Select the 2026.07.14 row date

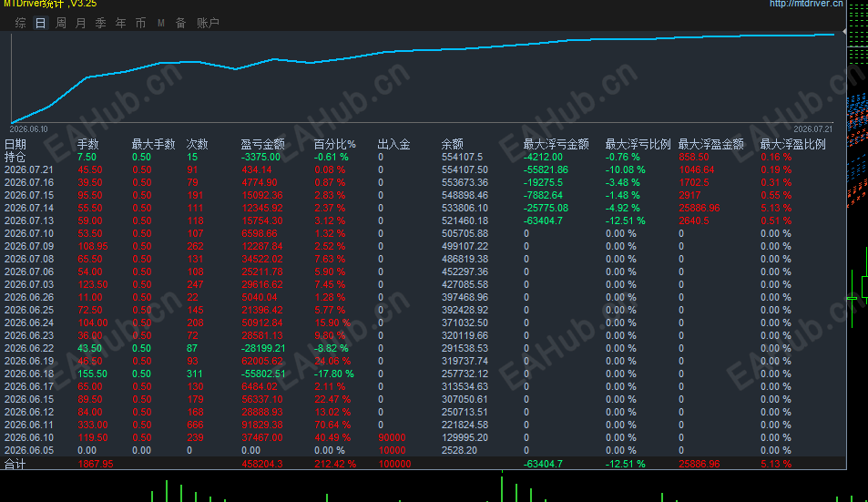(29, 208)
